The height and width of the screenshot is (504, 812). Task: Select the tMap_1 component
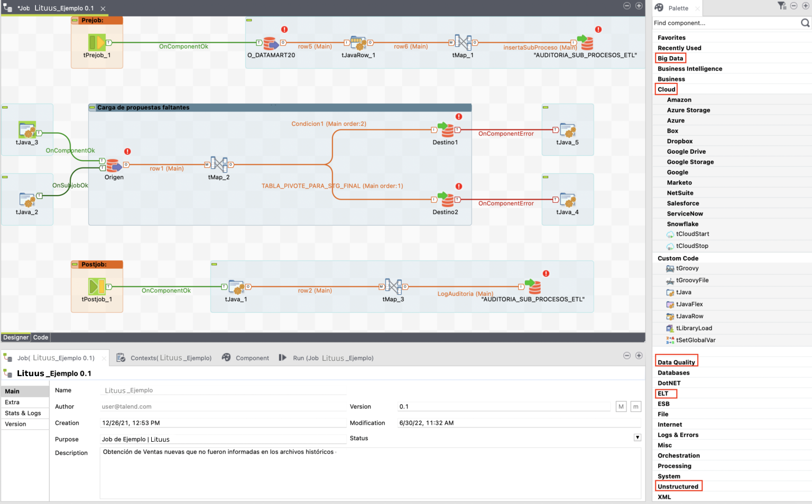pos(463,43)
